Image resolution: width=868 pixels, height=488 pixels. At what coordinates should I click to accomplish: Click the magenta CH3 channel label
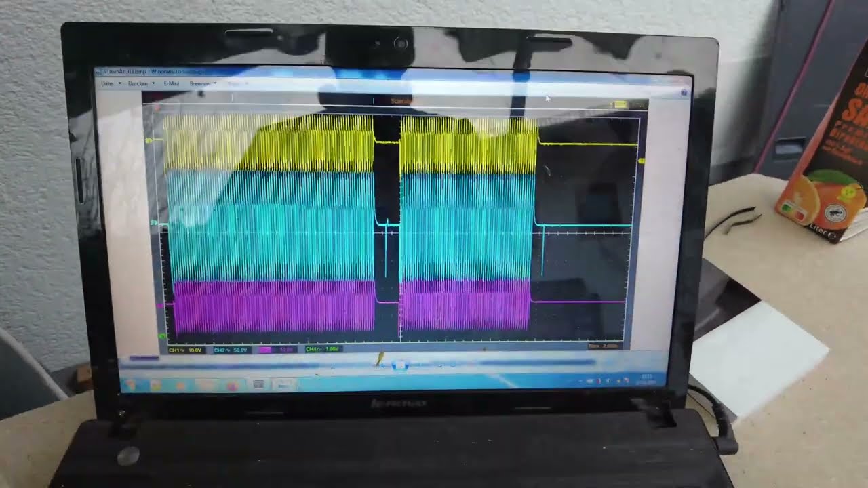click(277, 350)
